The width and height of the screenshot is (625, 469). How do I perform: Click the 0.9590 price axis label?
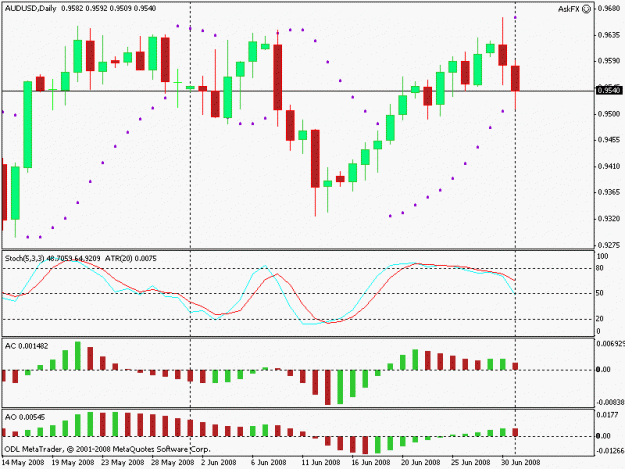point(609,61)
